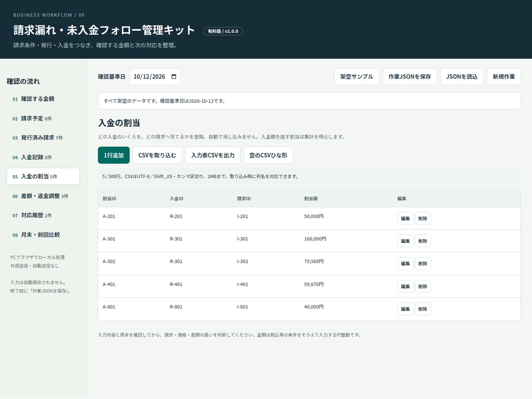Edit row A-302
Screen dimensions: 532x399
coord(405,263)
